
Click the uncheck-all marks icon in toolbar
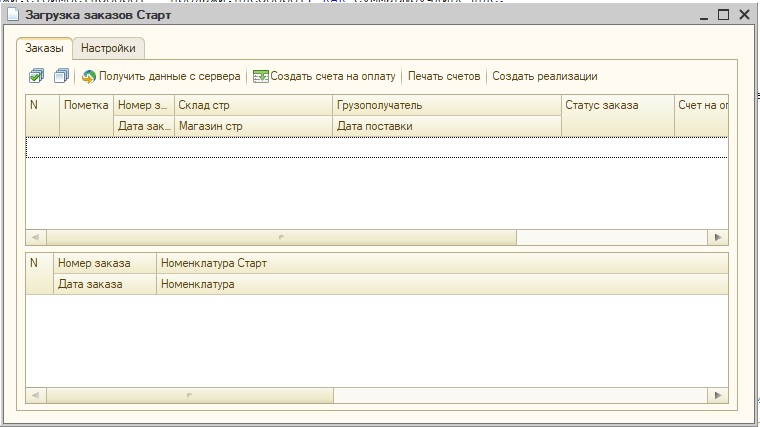[61, 76]
